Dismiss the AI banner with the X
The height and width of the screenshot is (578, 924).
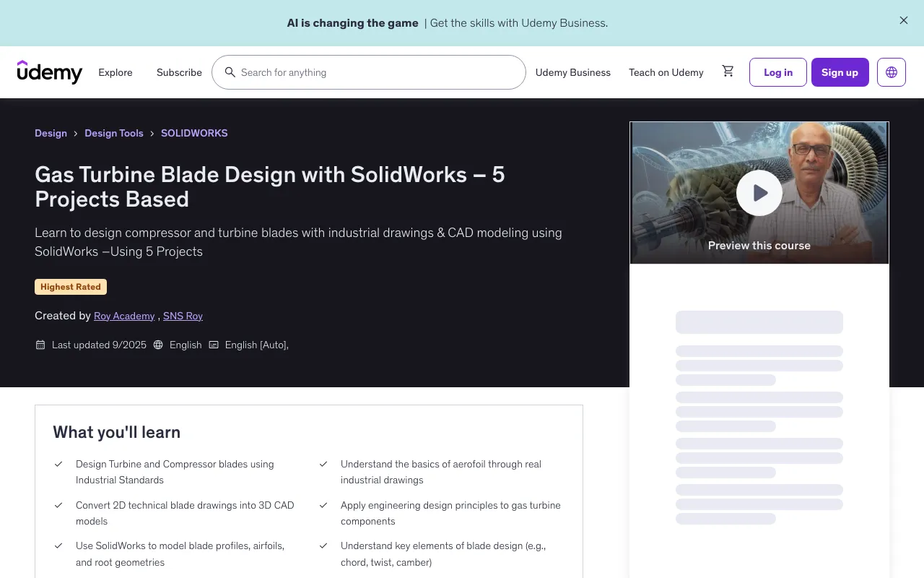pos(903,21)
